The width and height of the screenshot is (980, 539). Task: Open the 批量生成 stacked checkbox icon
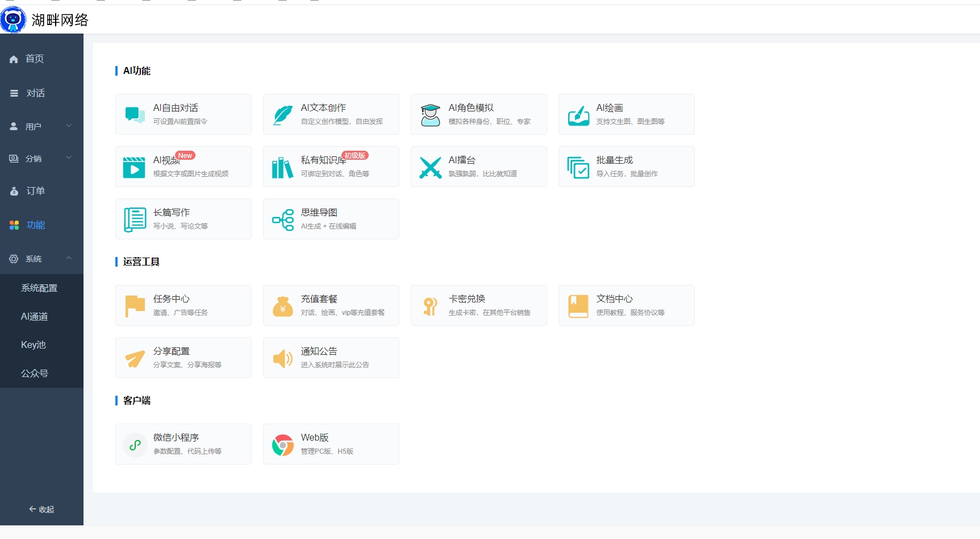point(578,167)
